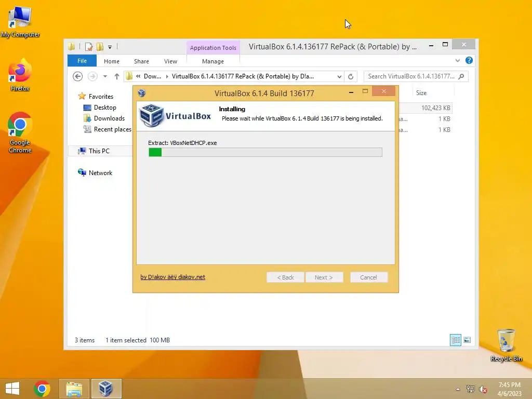
Task: Click the Size column header
Action: (421, 93)
